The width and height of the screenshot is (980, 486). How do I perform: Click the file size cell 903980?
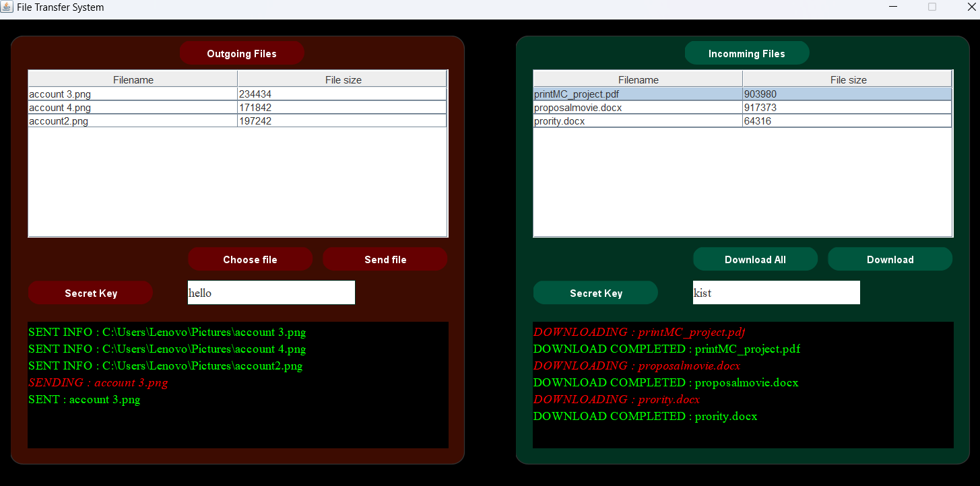click(x=847, y=94)
